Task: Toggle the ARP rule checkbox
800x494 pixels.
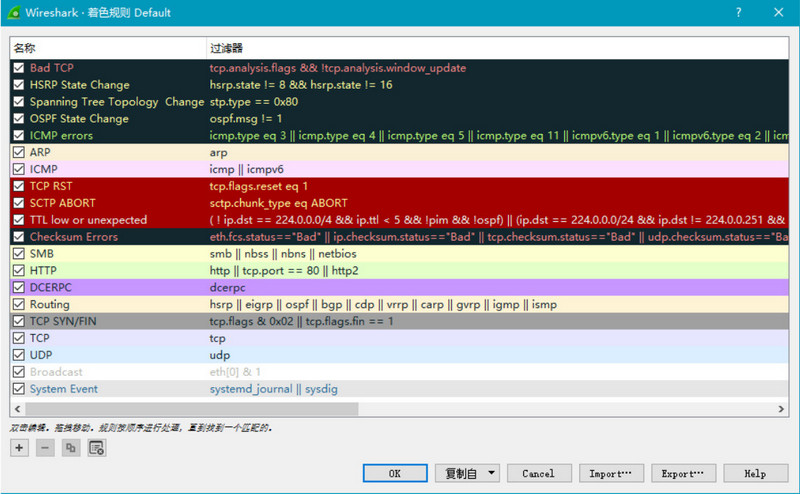Action: [x=19, y=152]
